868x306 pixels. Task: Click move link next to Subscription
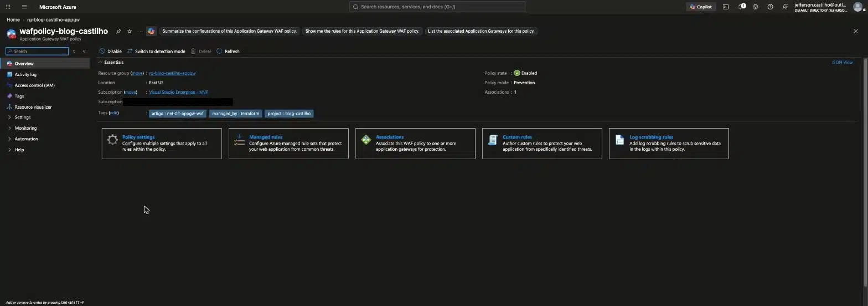pyautogui.click(x=130, y=92)
